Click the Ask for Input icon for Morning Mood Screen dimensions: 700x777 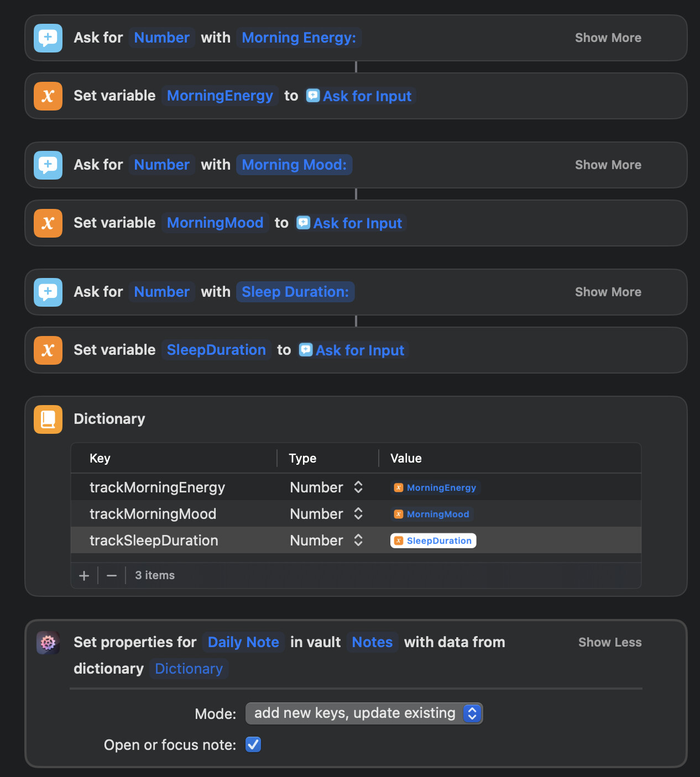[48, 165]
